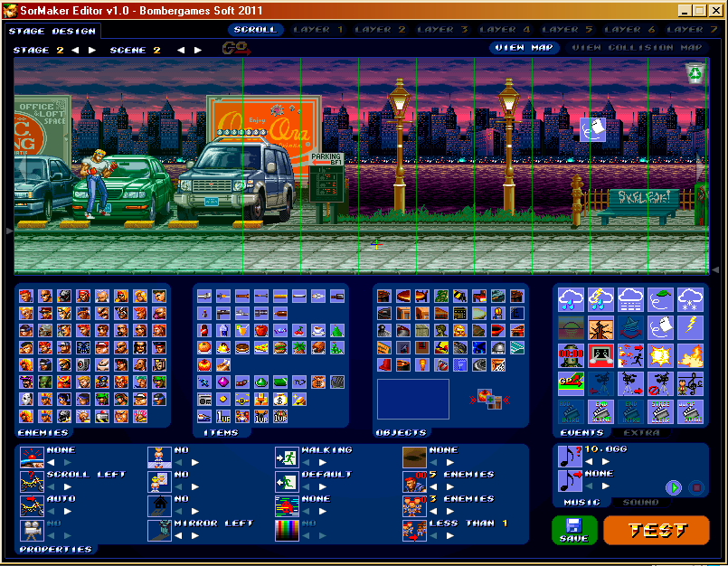This screenshot has width=728, height=566.
Task: Switch to the Layer 1 tab
Action: coord(318,30)
